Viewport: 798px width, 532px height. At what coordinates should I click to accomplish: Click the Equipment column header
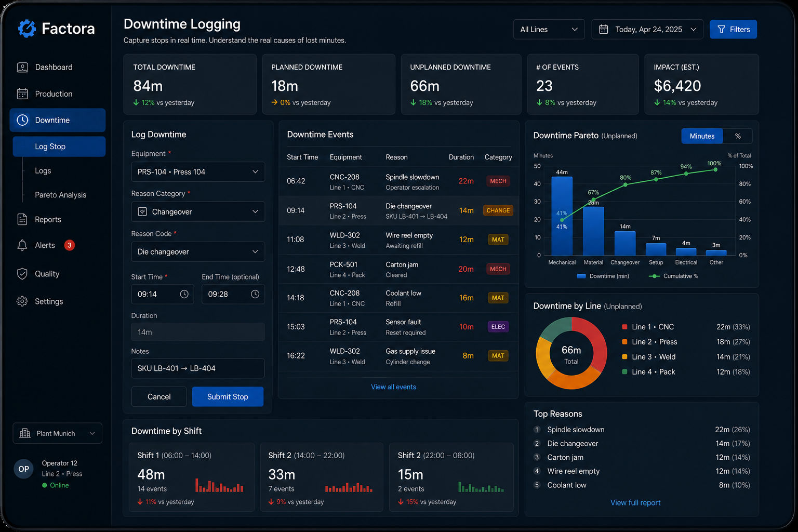click(x=345, y=157)
